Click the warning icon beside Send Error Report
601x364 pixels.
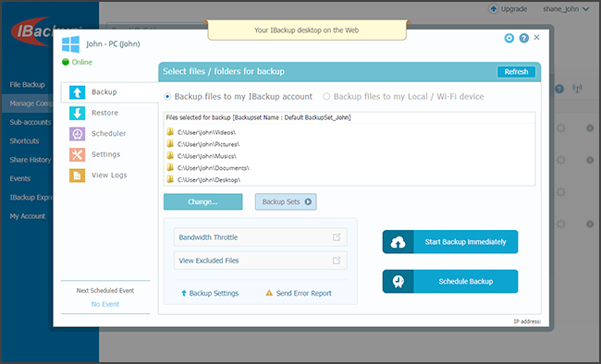[x=269, y=293]
